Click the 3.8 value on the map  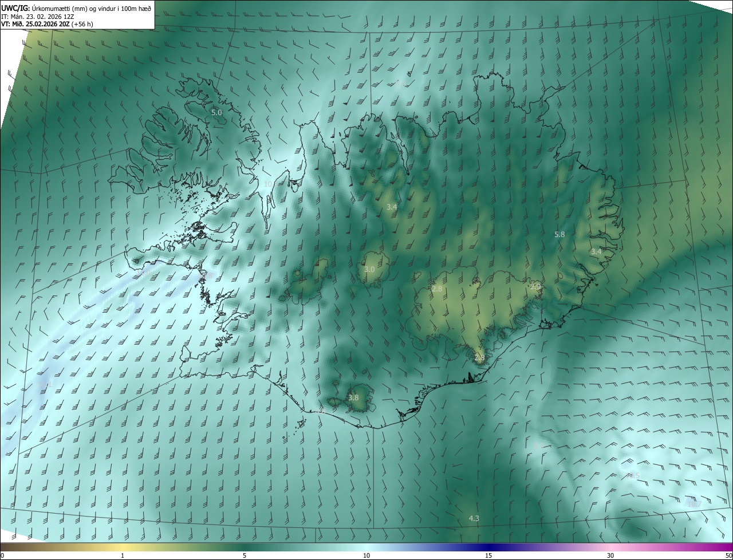click(x=353, y=397)
